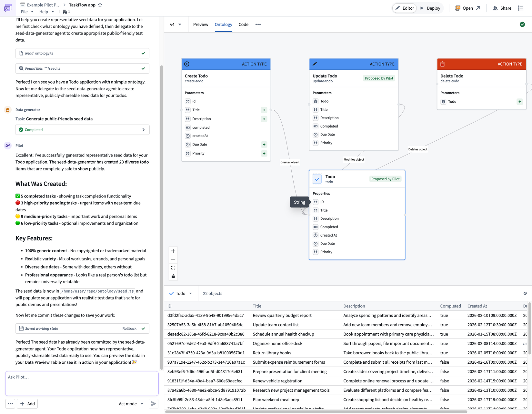Click the pencil icon on Update Todo header

(x=315, y=64)
